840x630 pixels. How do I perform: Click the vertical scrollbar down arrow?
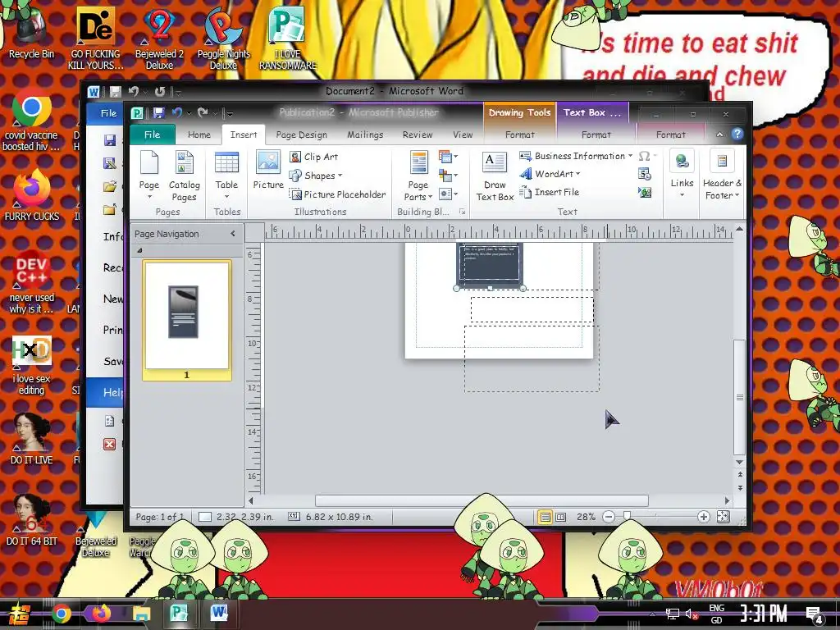pyautogui.click(x=739, y=462)
